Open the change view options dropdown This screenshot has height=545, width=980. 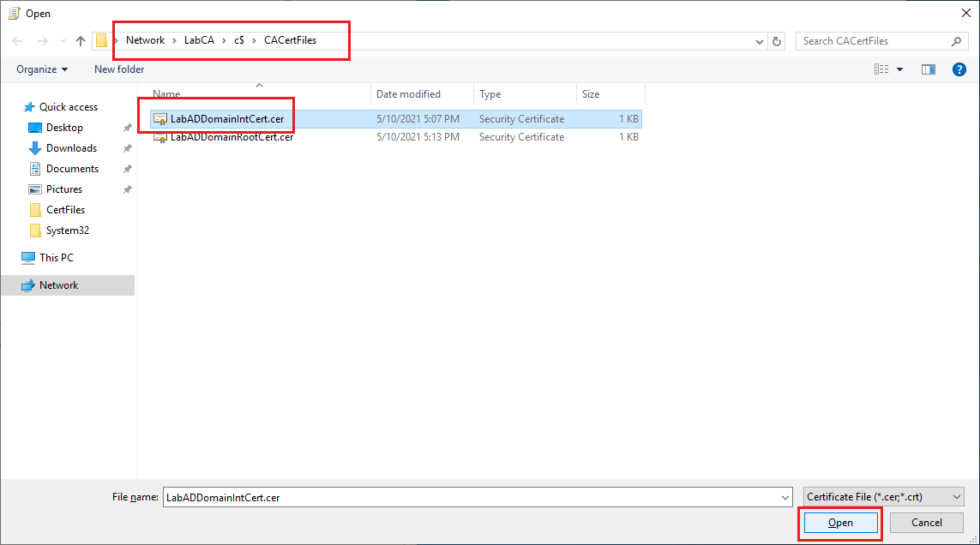tap(899, 69)
